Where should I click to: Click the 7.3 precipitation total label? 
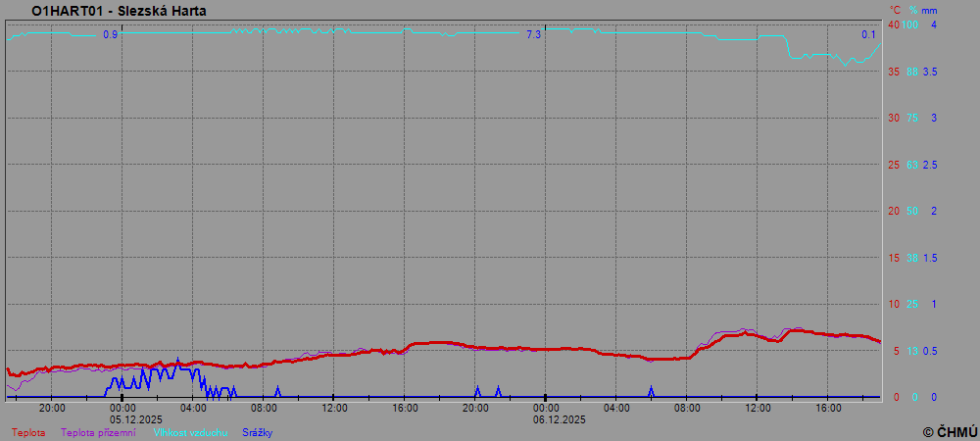coord(533,35)
